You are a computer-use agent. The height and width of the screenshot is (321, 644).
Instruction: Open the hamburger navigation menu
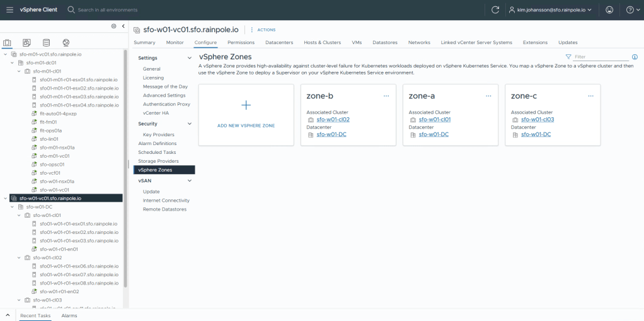(x=9, y=10)
